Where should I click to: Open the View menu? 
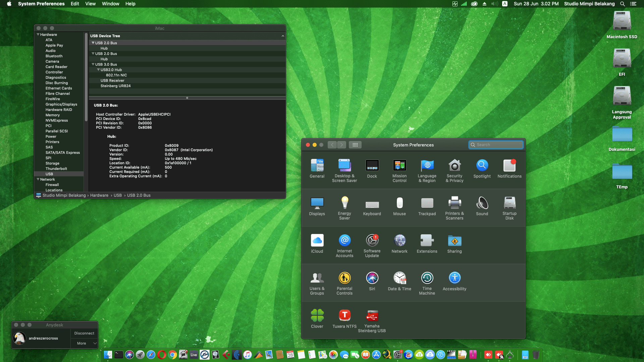(90, 4)
